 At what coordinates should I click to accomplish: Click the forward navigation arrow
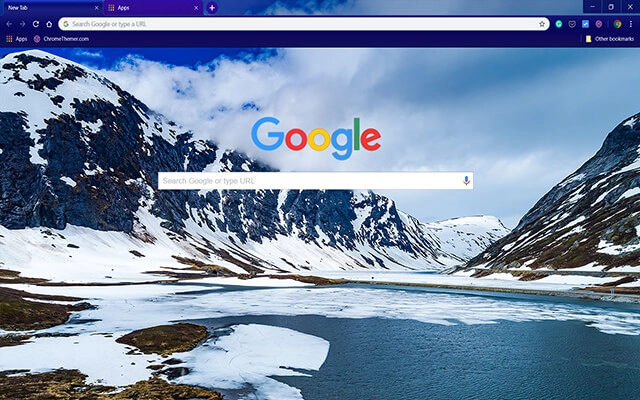click(x=22, y=23)
